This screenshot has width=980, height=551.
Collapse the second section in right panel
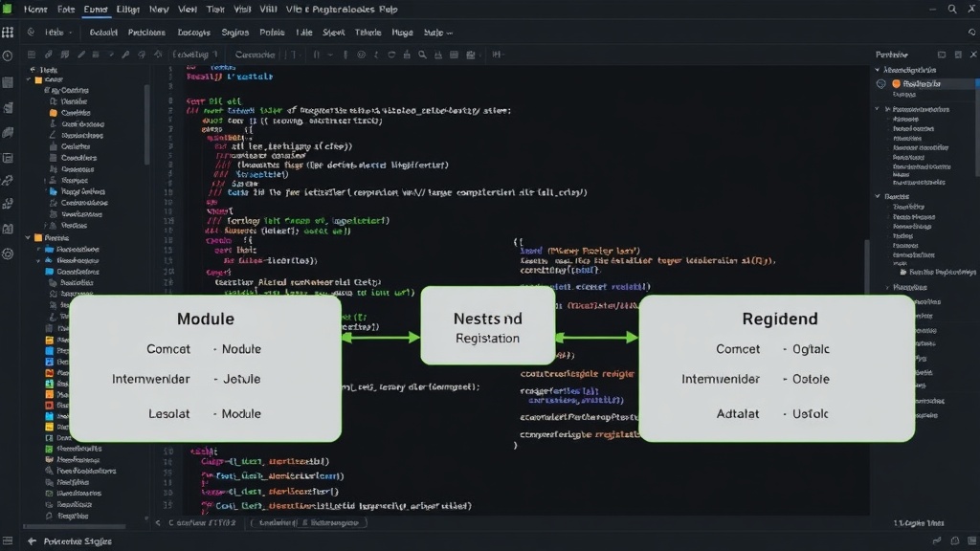tap(878, 109)
